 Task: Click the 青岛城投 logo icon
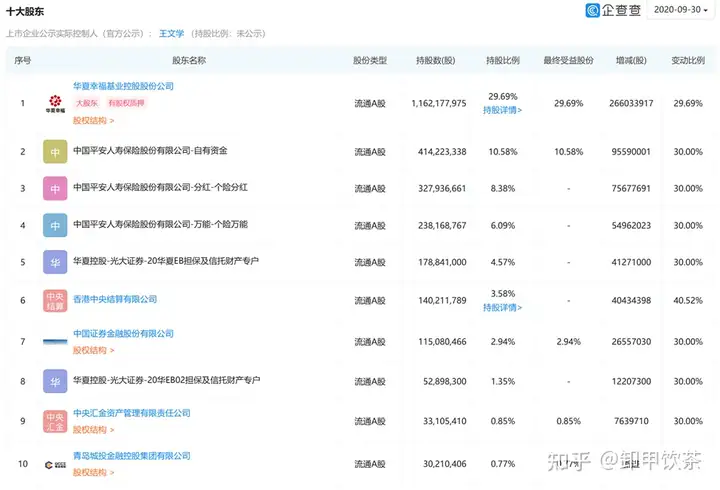point(55,465)
